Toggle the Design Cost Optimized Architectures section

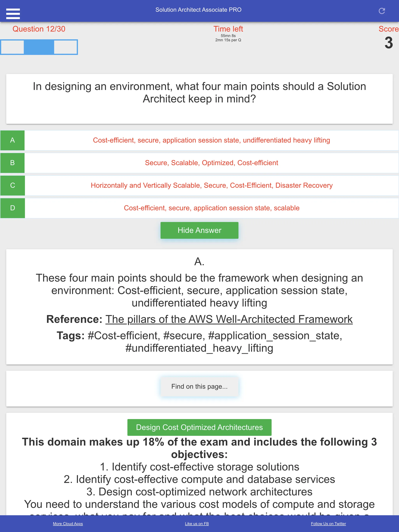coord(199,427)
